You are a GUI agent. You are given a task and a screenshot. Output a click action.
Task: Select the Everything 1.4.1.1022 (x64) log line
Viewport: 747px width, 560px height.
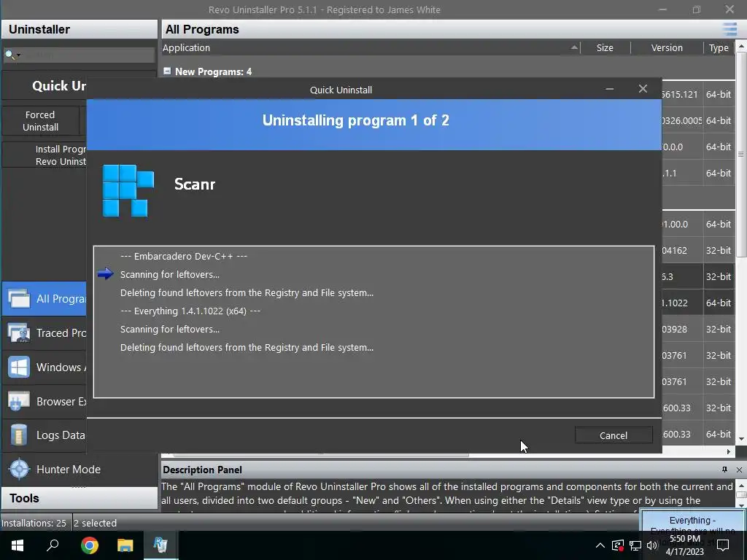tap(190, 311)
